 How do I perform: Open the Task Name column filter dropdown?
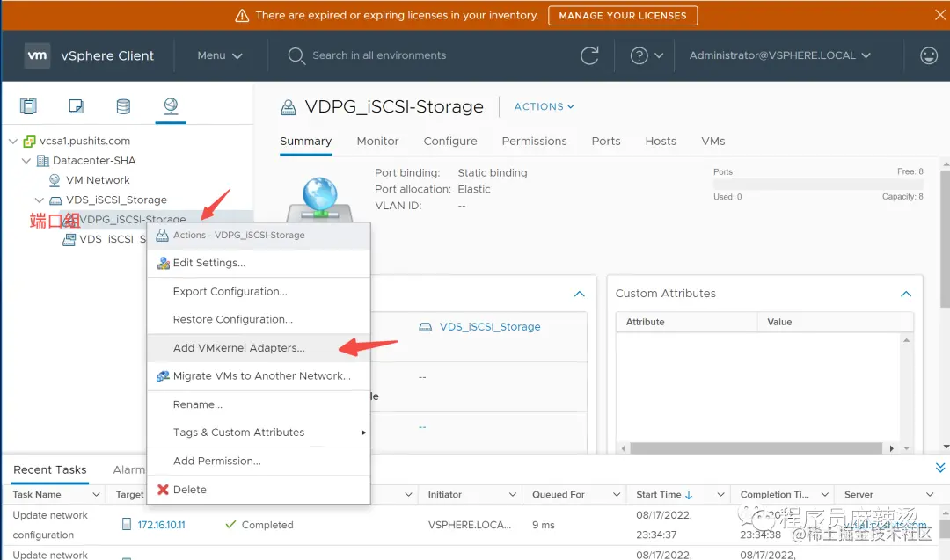pyautogui.click(x=96, y=495)
